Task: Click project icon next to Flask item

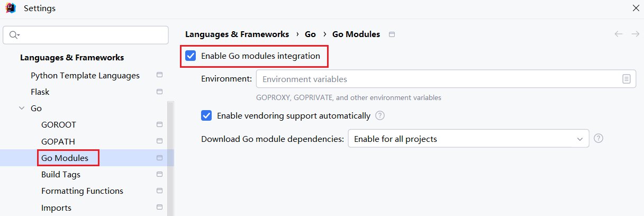Action: 159,92
